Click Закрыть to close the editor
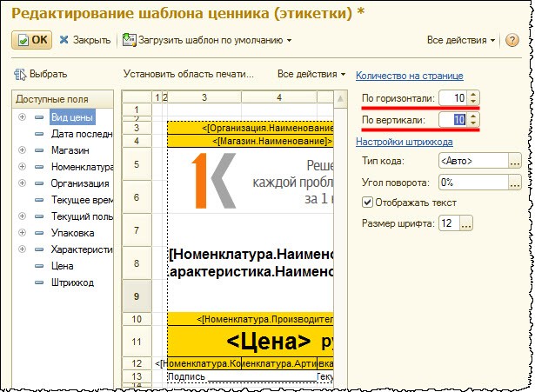Viewport: 535px width, 392px height. [x=85, y=40]
